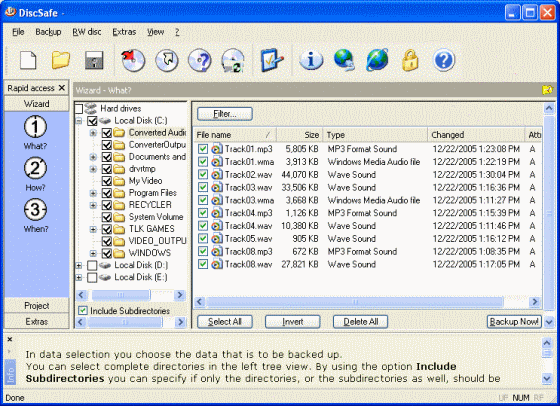Expand the Program Files folder node

[93, 193]
